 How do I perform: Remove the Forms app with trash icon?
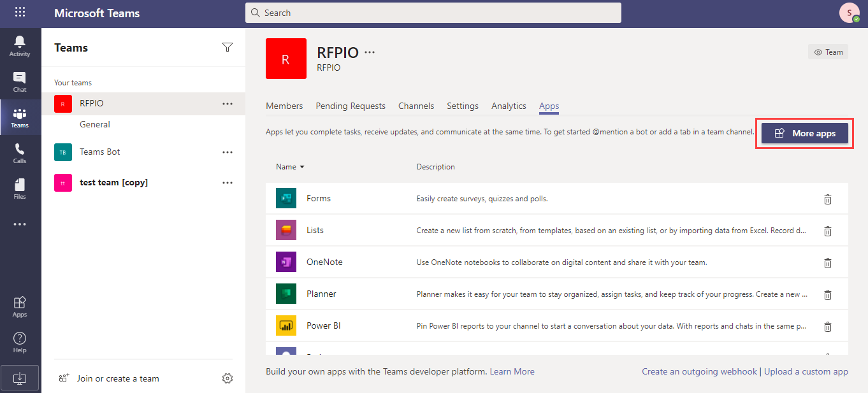(x=828, y=199)
